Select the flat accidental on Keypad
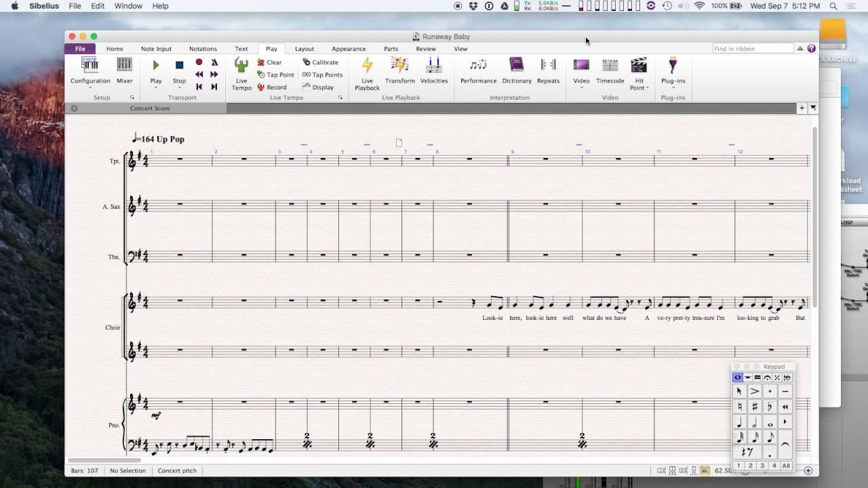The image size is (868, 488). 770,407
